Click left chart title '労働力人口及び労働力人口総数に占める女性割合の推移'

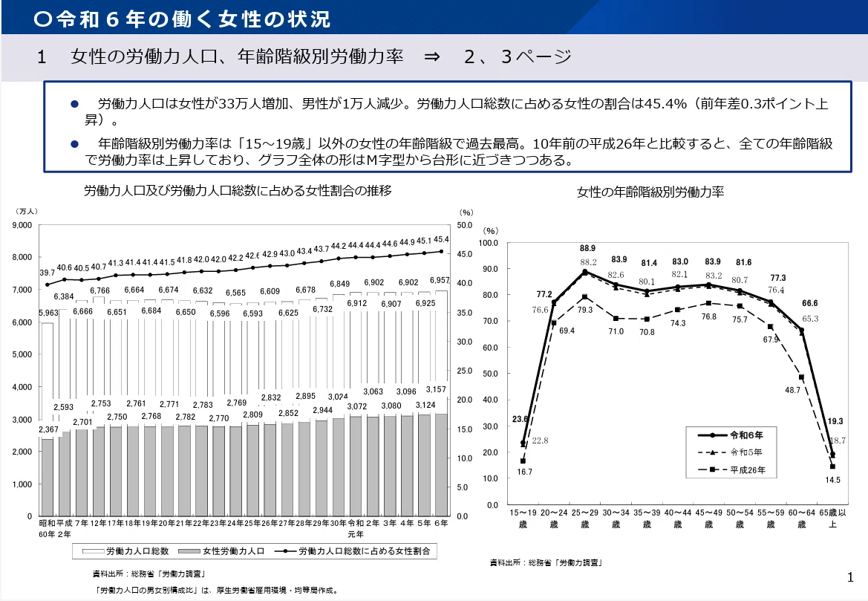238,190
